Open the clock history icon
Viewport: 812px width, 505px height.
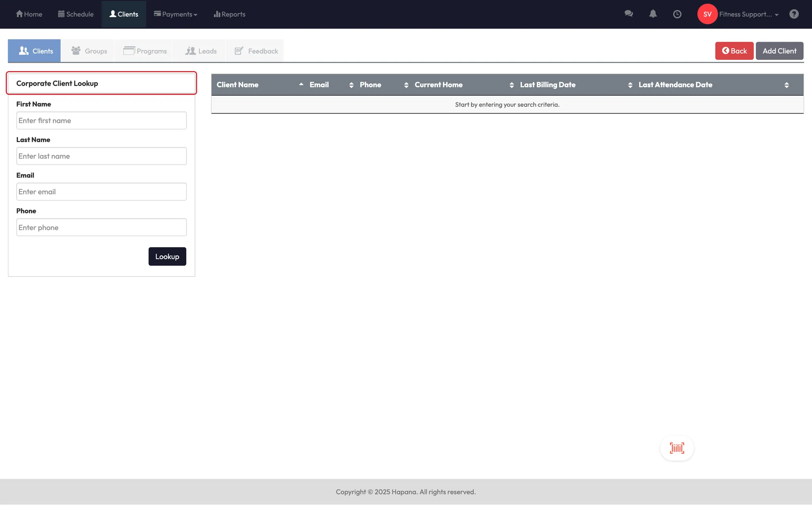677,14
